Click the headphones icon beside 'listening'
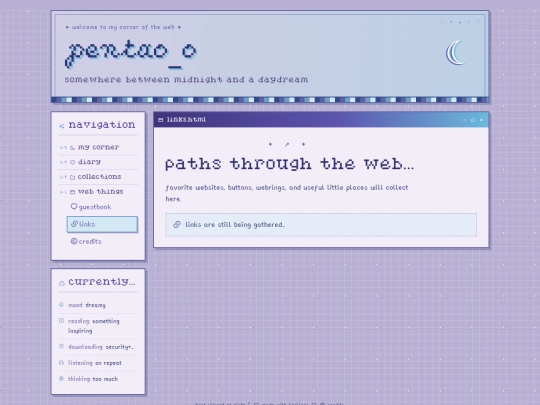The height and width of the screenshot is (405, 540). click(61, 362)
